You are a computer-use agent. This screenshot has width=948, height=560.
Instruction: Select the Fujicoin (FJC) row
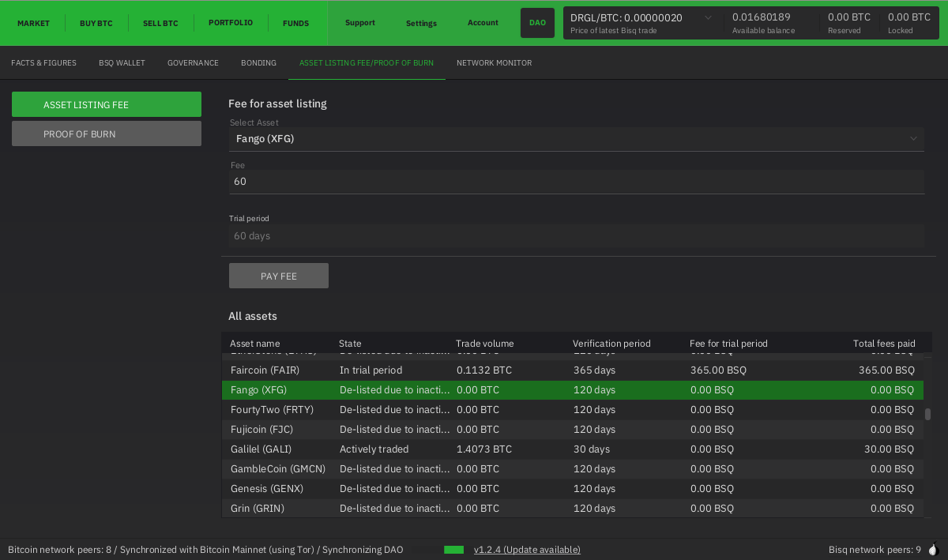pyautogui.click(x=573, y=430)
